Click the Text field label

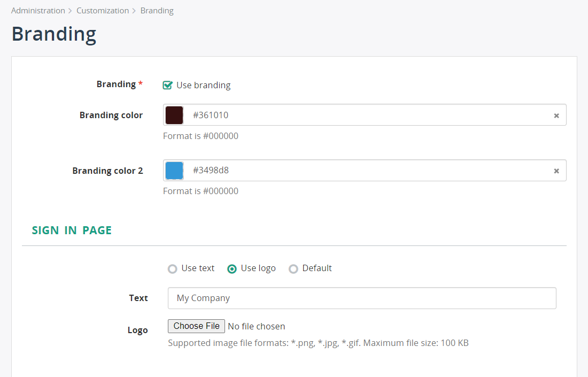tap(138, 298)
